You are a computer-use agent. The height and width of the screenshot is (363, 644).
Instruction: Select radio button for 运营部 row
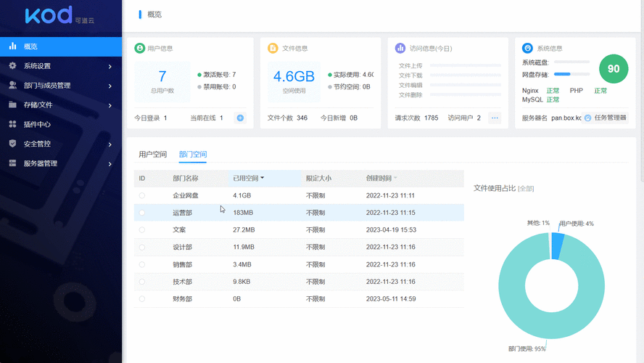point(142,213)
